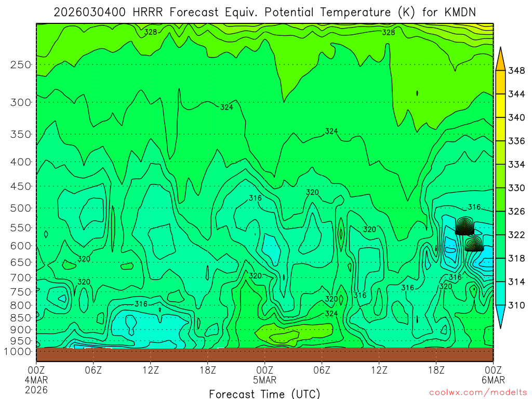
Task: Click the 00Z tick label above 5MAR
Action: click(x=264, y=370)
